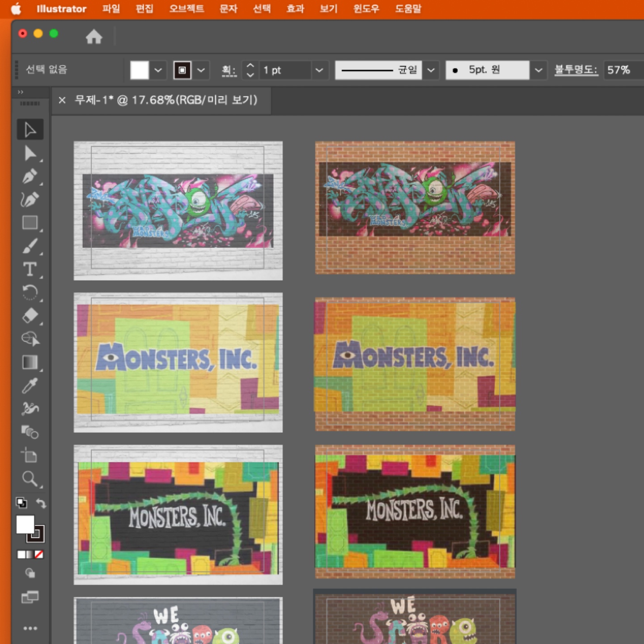The height and width of the screenshot is (644, 644).
Task: Open the 도움말 menu
Action: click(x=408, y=9)
